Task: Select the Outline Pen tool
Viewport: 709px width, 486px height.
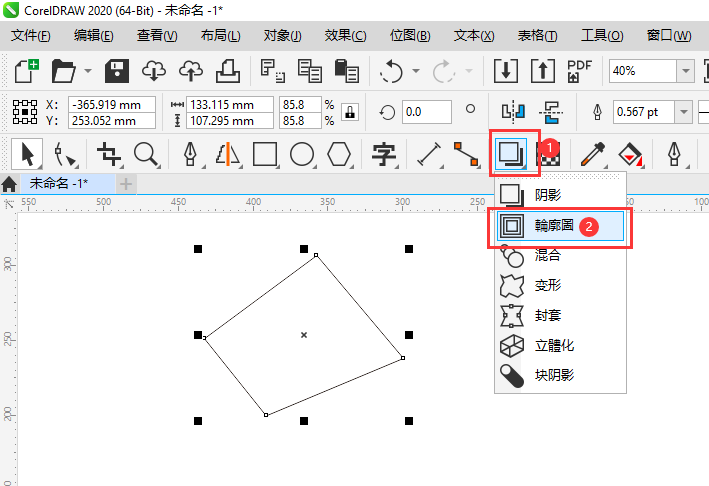Action: click(675, 155)
